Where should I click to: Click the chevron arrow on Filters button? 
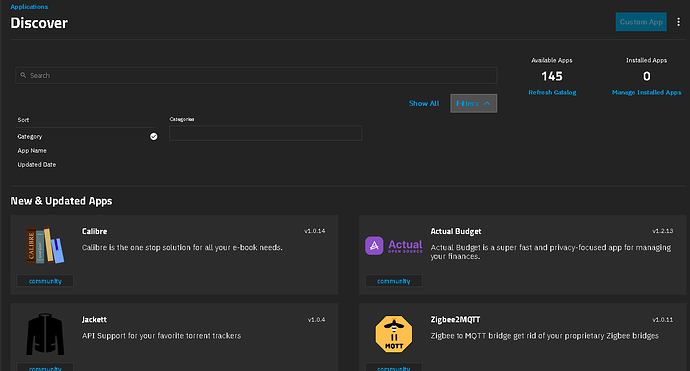(487, 103)
